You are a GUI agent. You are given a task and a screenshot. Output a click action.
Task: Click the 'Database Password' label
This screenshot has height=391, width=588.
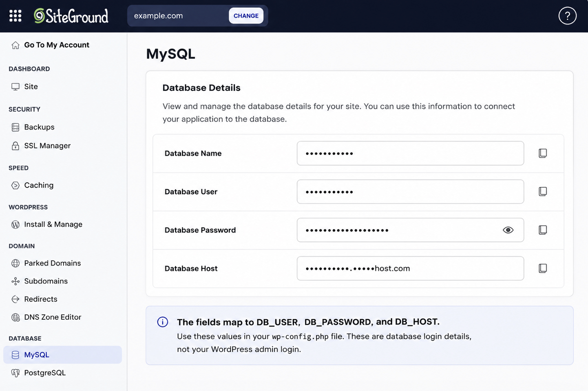pos(200,230)
